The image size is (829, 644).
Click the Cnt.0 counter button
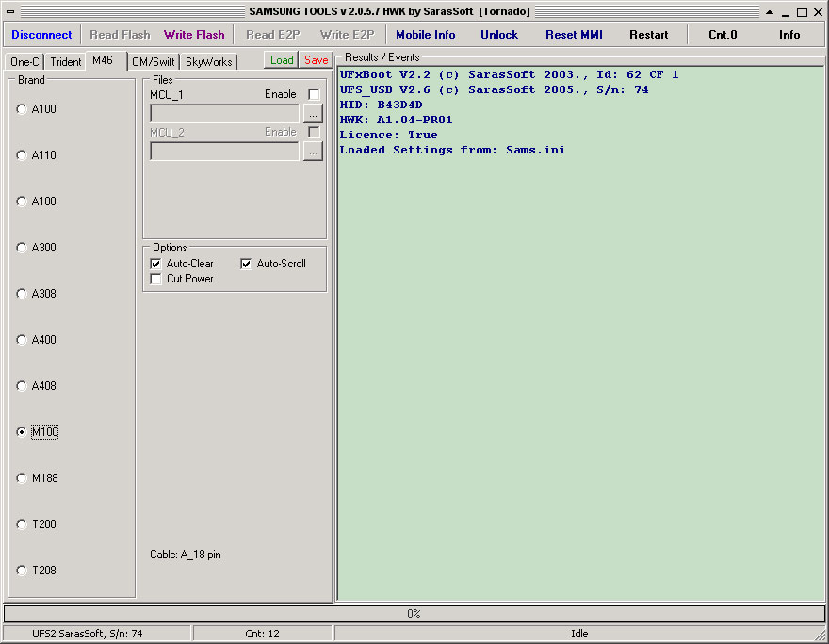723,35
